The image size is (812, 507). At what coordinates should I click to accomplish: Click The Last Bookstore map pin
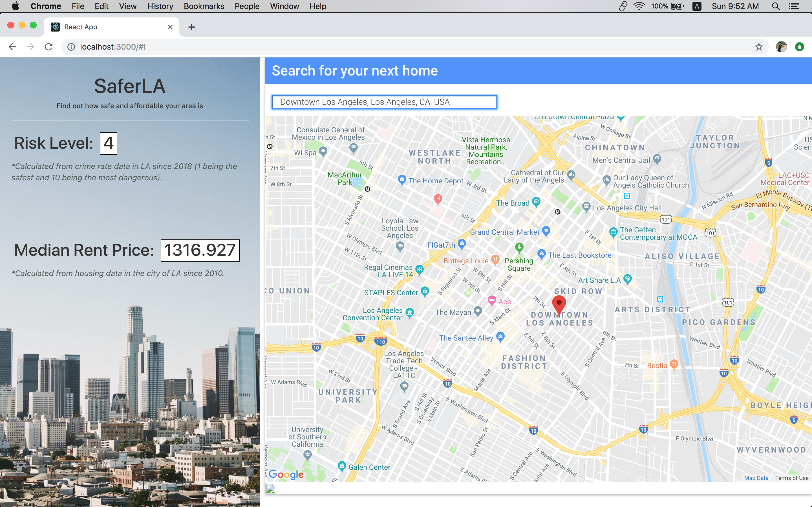(541, 254)
